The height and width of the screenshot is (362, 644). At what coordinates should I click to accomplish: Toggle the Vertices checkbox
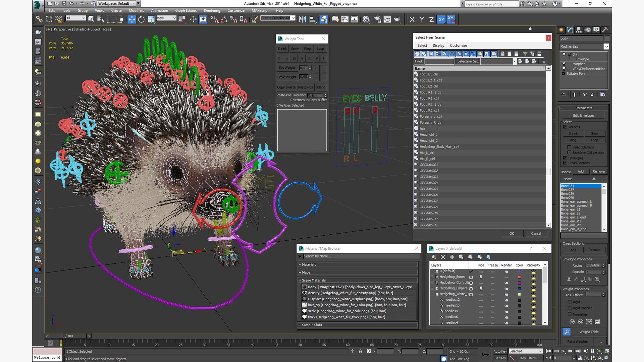(x=565, y=127)
